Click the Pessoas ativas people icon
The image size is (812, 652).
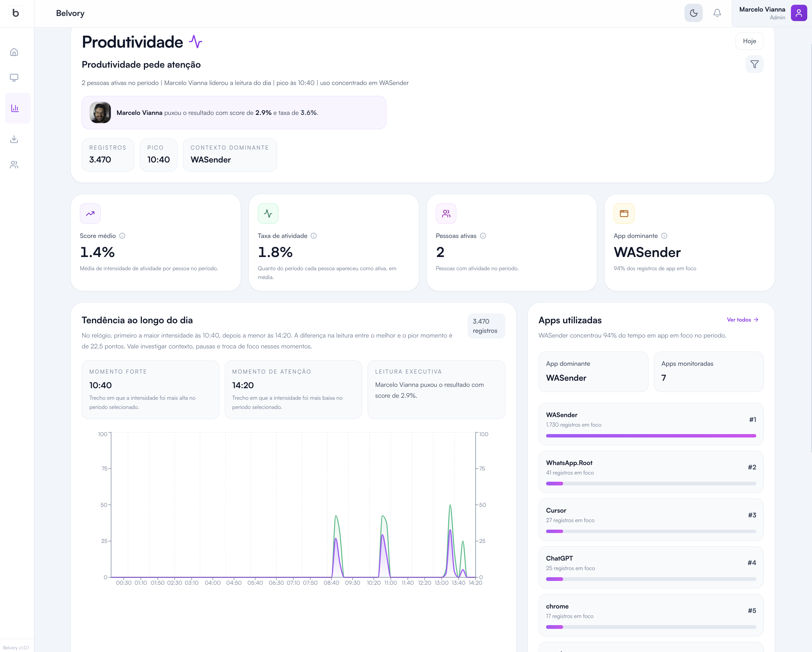click(446, 213)
